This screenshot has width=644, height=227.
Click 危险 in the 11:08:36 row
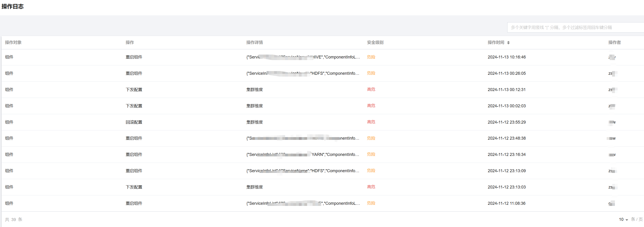371,203
